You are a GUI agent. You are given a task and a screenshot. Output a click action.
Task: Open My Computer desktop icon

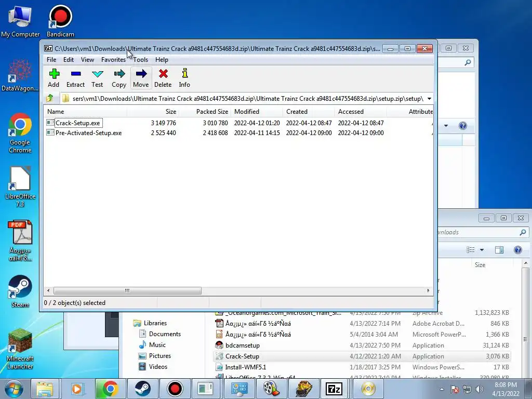(20, 21)
